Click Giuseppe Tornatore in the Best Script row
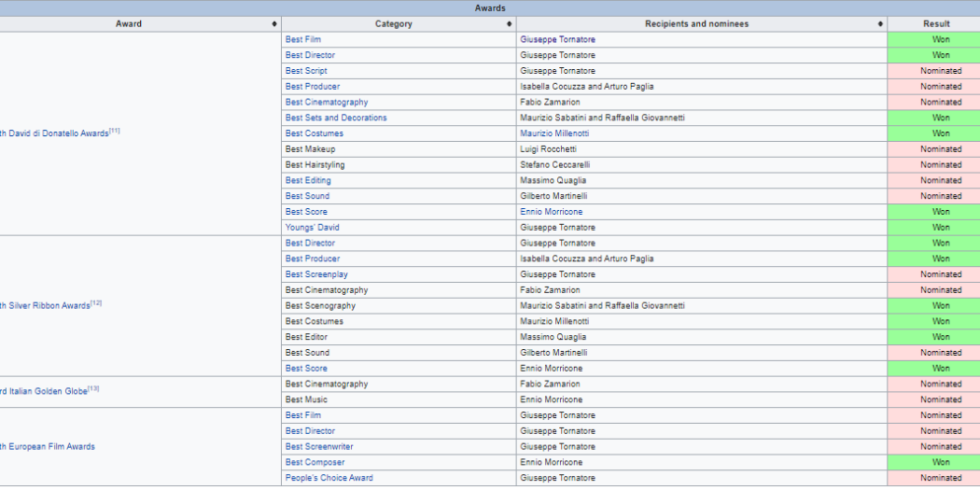The image size is (980, 490). click(557, 71)
